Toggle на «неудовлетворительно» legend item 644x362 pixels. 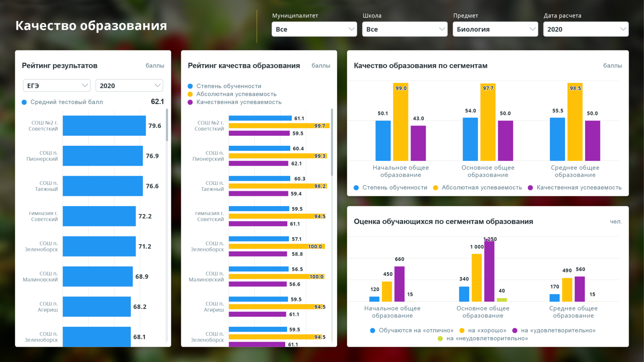click(x=483, y=338)
